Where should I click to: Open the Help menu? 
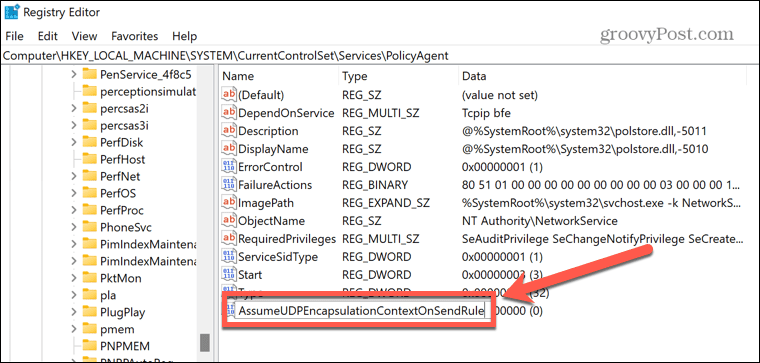click(x=185, y=36)
